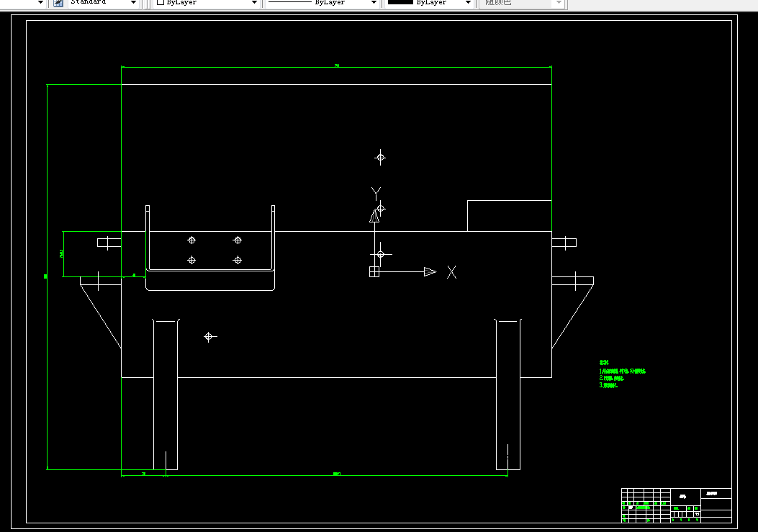Click the UCS Y axis arrowhead

pos(374,216)
